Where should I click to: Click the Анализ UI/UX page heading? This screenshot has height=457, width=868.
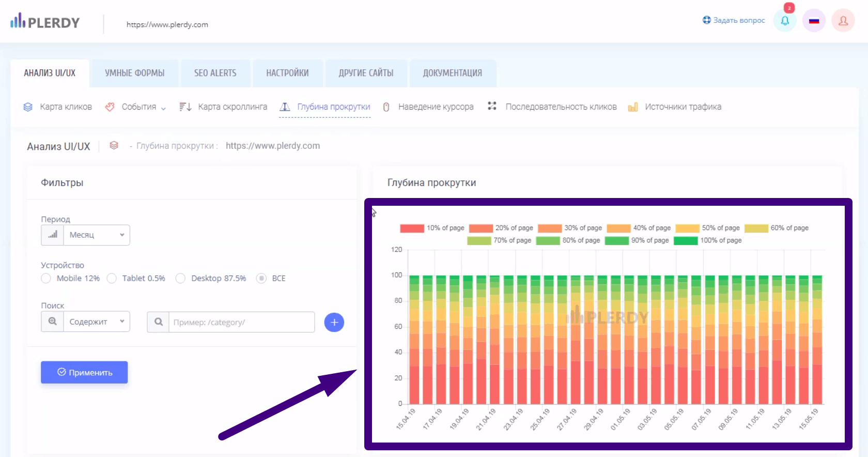click(x=58, y=146)
